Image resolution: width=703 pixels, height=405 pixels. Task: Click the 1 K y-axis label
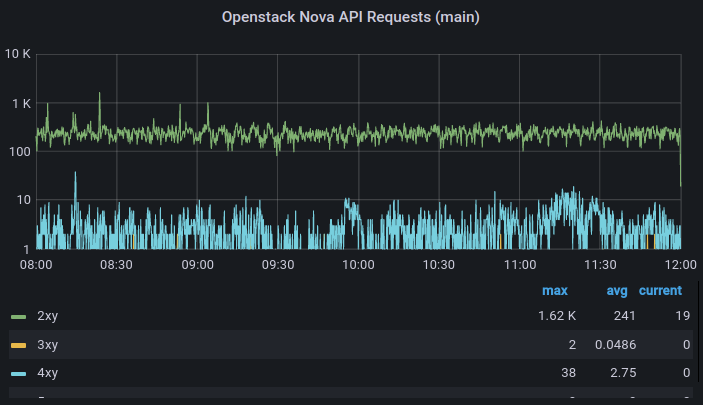pos(21,104)
